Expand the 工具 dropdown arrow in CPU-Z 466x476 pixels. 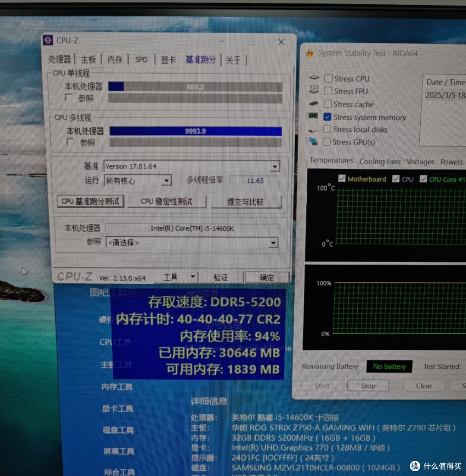192,277
